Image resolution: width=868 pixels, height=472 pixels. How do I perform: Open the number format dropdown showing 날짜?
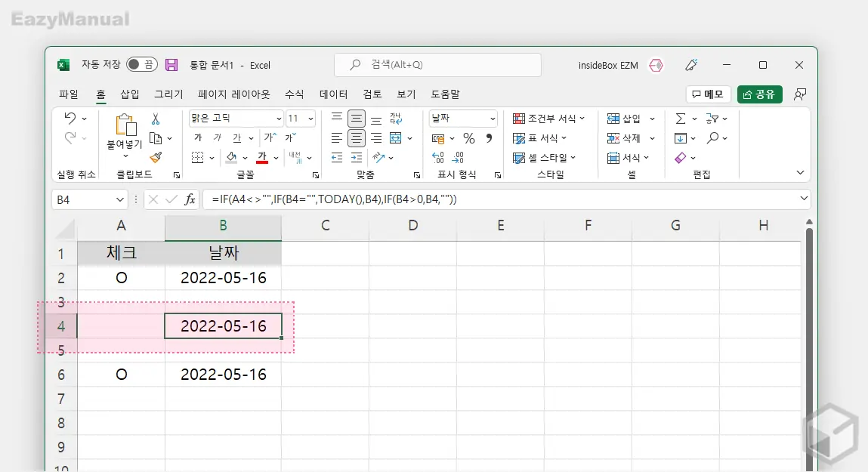point(463,119)
